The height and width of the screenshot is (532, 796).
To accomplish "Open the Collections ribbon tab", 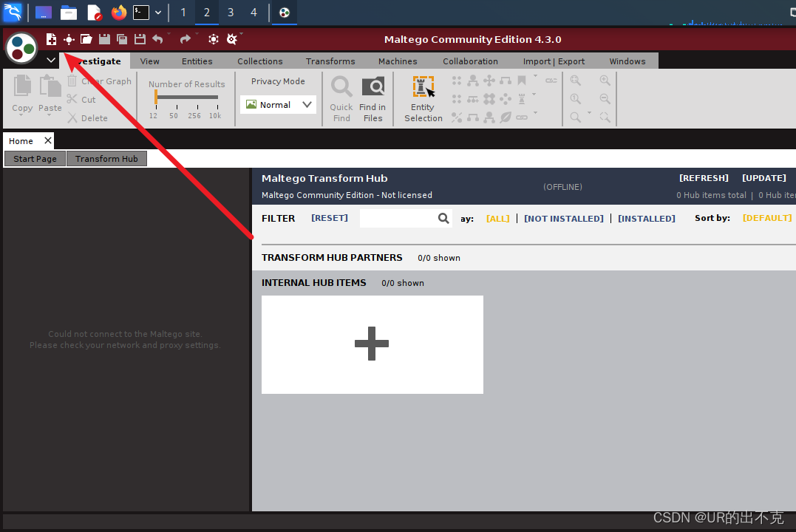I will tap(260, 61).
